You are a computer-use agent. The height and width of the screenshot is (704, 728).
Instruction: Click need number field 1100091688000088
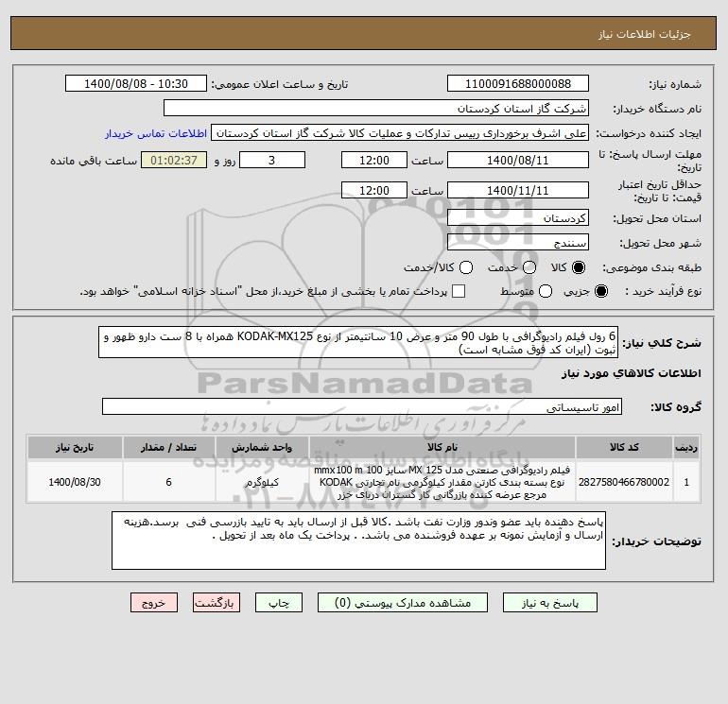[518, 83]
